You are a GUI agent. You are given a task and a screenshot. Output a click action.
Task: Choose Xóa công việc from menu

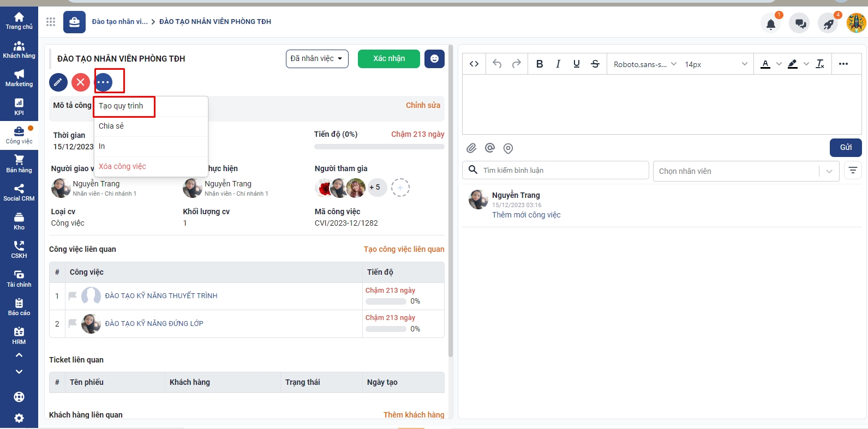pos(122,167)
